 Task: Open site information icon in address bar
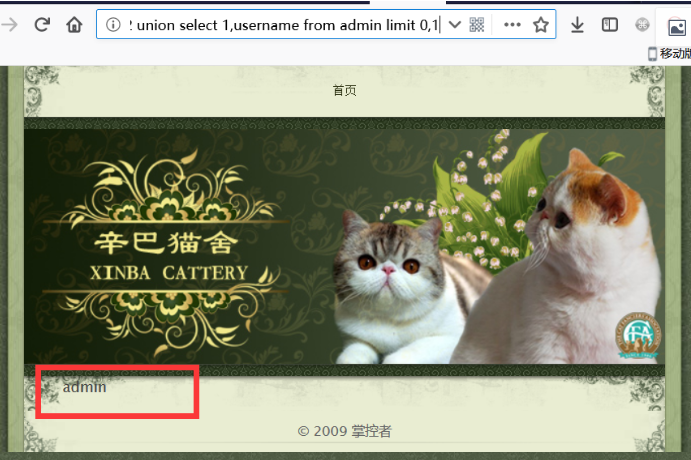pos(113,25)
